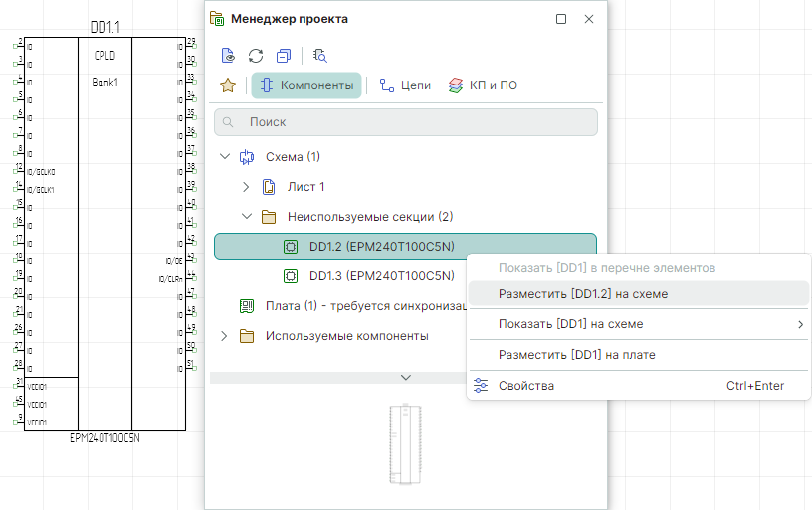Collapse the Схема (1) tree node
Viewport: 812px width, 510px height.
225,157
